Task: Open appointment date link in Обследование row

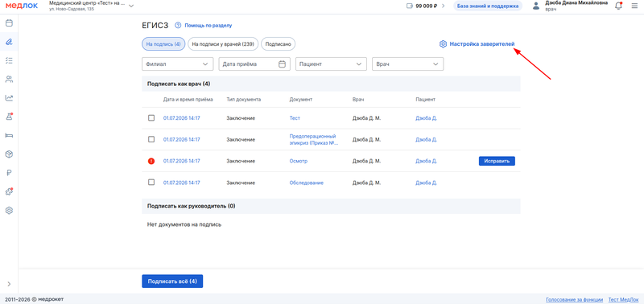Action: 182,183
